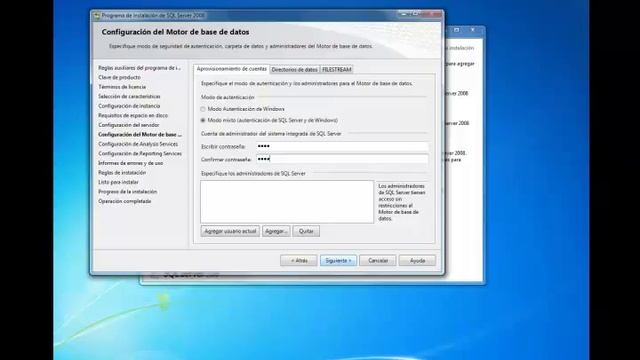Select Configuración de Reporting Services step
The image size is (640, 360).
click(140, 153)
